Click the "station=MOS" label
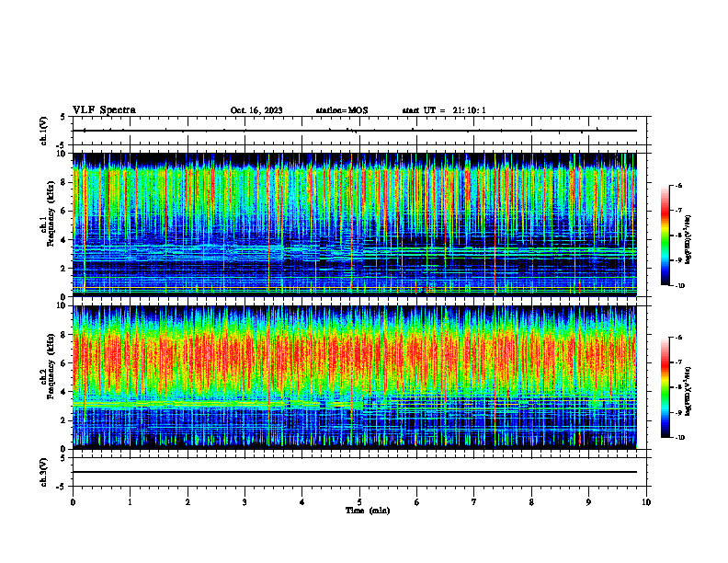The image size is (728, 563). [342, 110]
